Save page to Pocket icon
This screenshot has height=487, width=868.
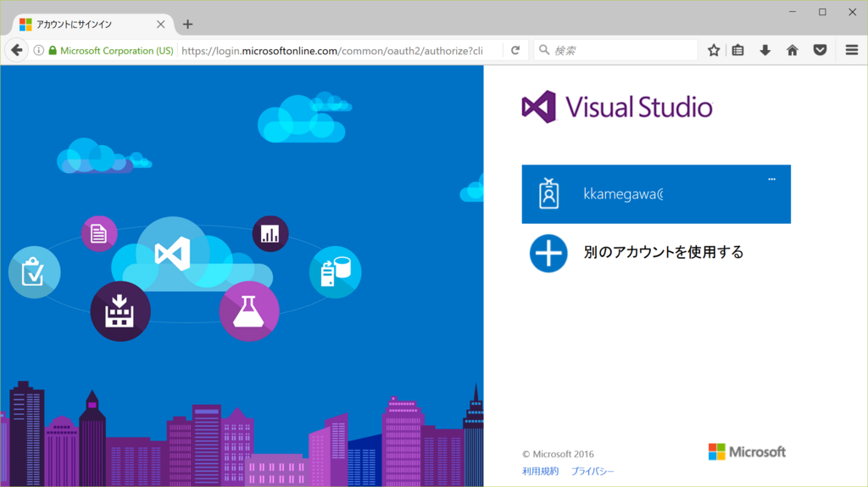click(x=820, y=50)
